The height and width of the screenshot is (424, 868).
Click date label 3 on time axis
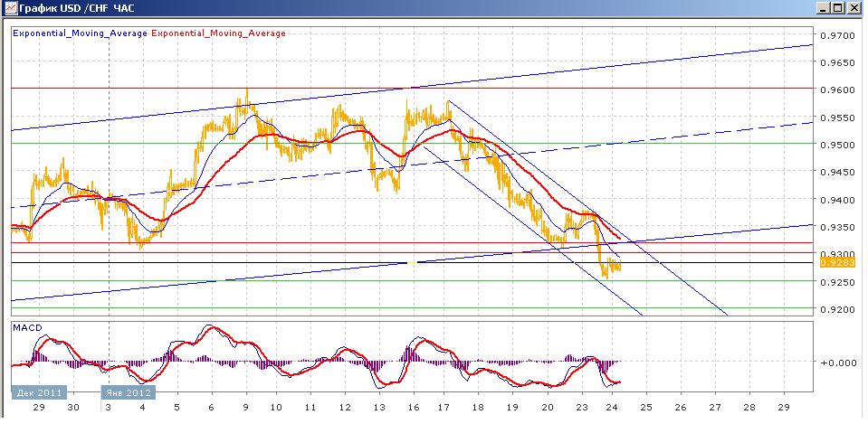pos(109,407)
